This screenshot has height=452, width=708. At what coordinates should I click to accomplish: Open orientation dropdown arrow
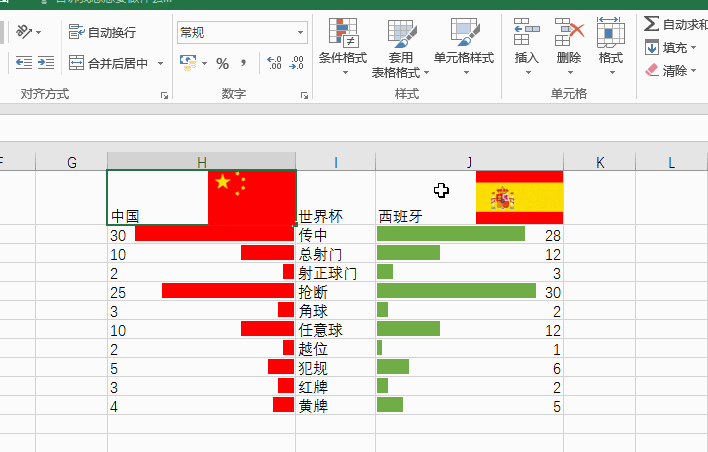38,33
